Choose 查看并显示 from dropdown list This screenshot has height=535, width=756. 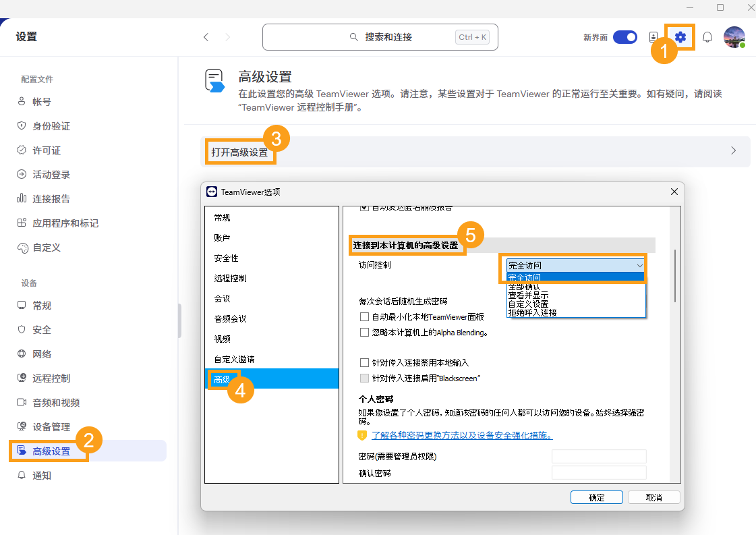click(x=576, y=295)
